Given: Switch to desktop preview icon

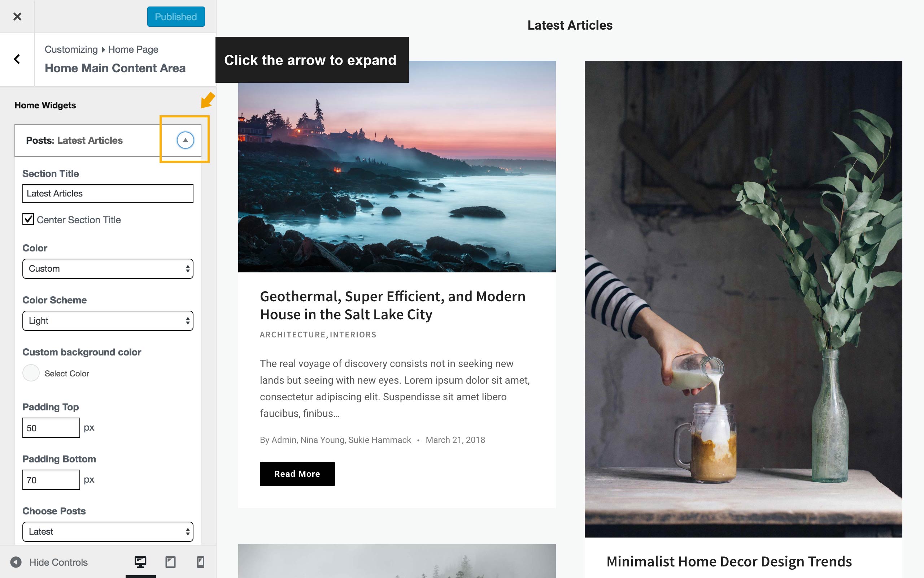Looking at the screenshot, I should click(x=140, y=562).
